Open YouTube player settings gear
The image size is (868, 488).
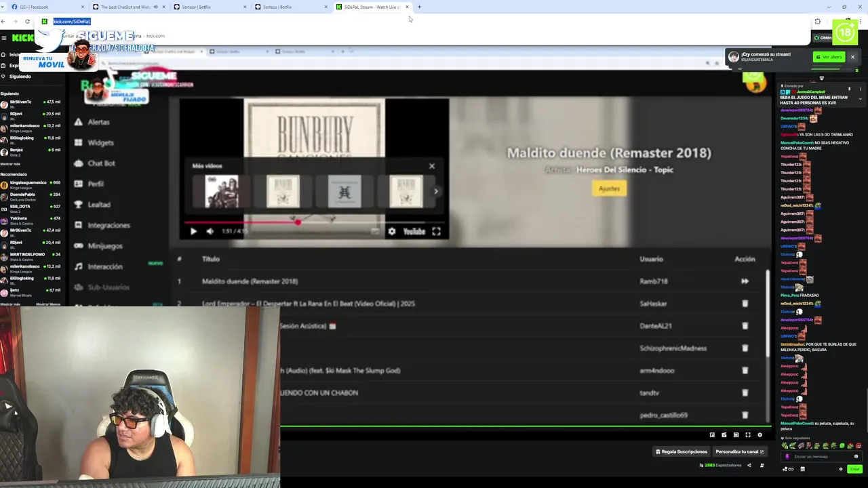coord(391,231)
